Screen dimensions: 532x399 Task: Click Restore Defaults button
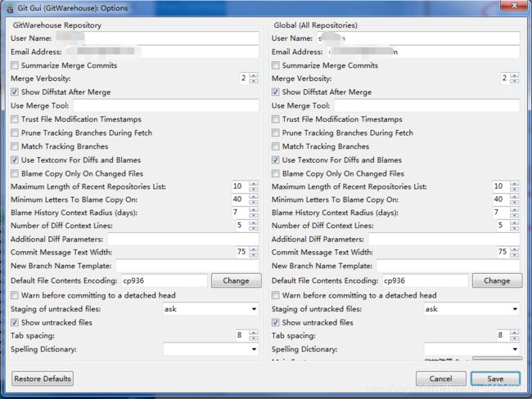[43, 379]
